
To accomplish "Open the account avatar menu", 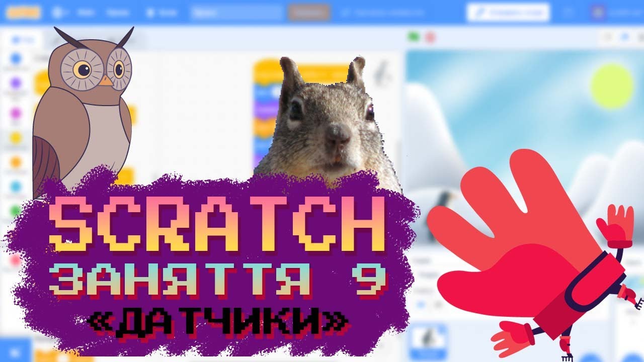I will pos(598,13).
